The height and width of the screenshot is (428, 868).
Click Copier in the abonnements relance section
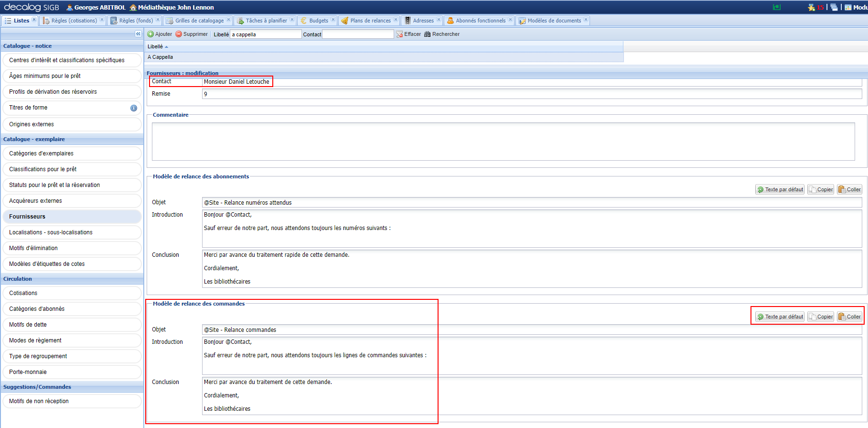pos(821,189)
